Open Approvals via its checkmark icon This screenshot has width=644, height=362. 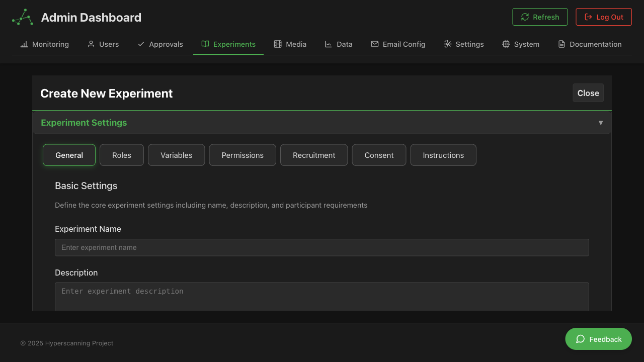pyautogui.click(x=141, y=44)
